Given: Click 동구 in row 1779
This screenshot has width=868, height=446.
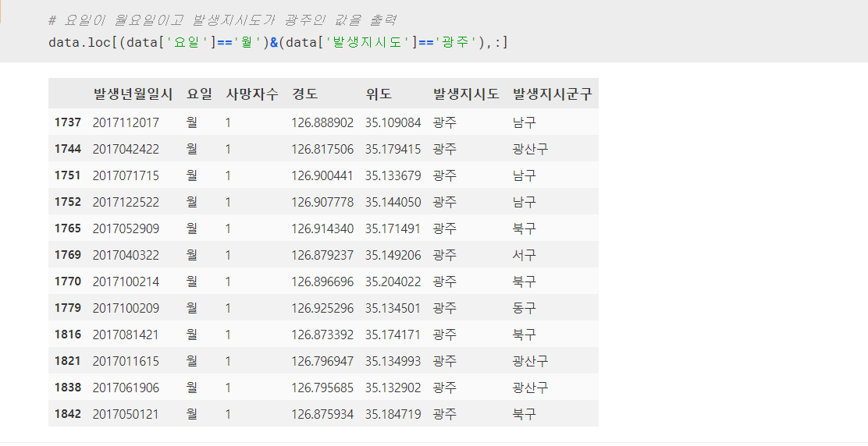Looking at the screenshot, I should click(x=525, y=309).
